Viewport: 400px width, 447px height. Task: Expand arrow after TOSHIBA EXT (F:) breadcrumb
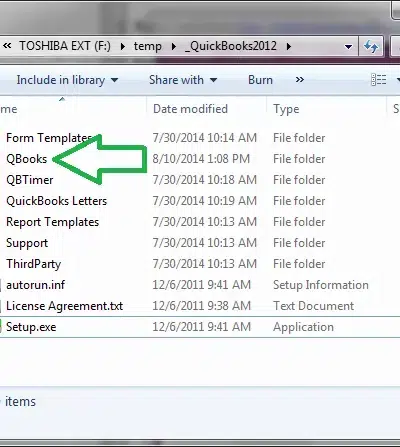point(122,46)
